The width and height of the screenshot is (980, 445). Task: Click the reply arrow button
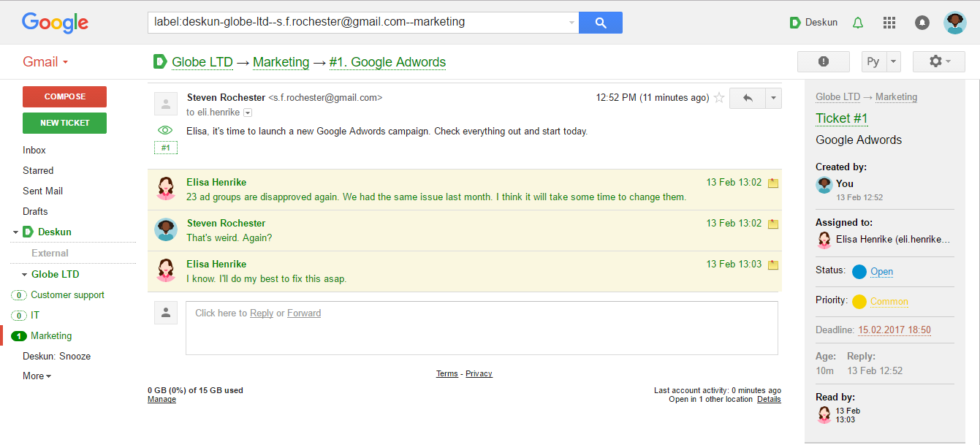[748, 98]
